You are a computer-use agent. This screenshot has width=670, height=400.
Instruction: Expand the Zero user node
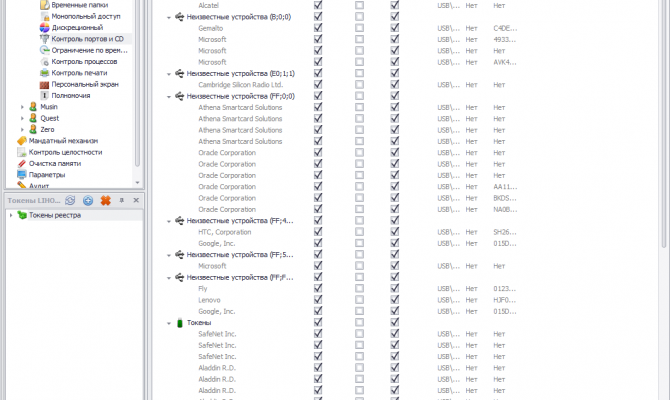click(x=22, y=129)
